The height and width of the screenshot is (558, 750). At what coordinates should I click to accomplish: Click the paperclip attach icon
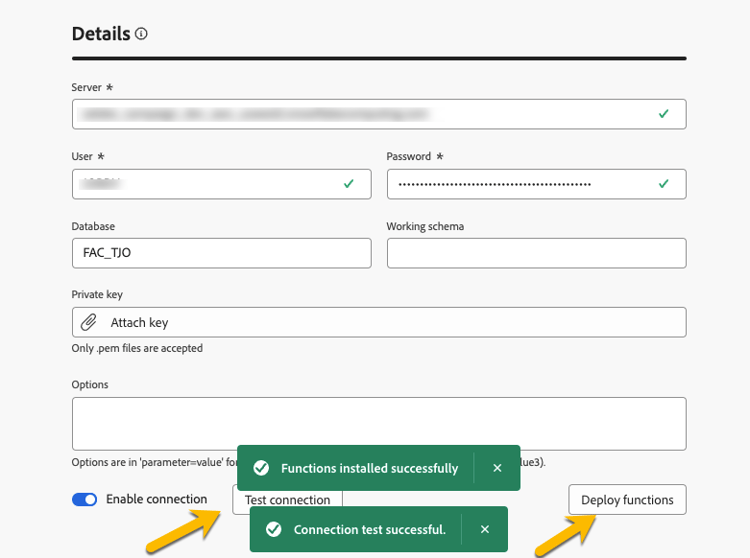88,322
